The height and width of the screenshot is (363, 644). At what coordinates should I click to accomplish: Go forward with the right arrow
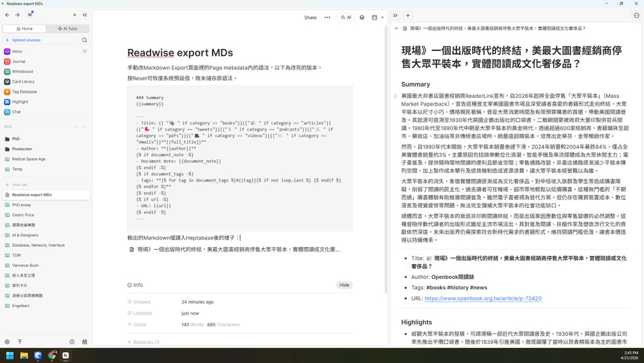17,14
